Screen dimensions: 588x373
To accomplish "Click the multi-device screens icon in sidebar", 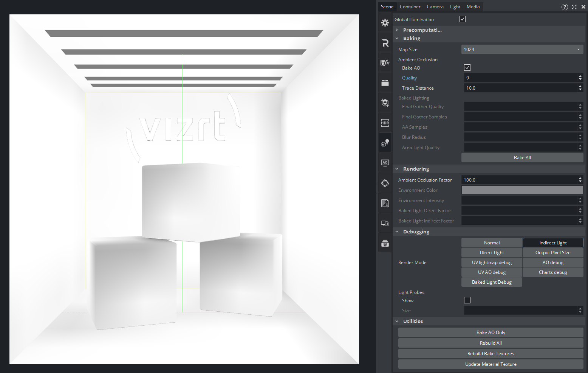I will point(385,223).
